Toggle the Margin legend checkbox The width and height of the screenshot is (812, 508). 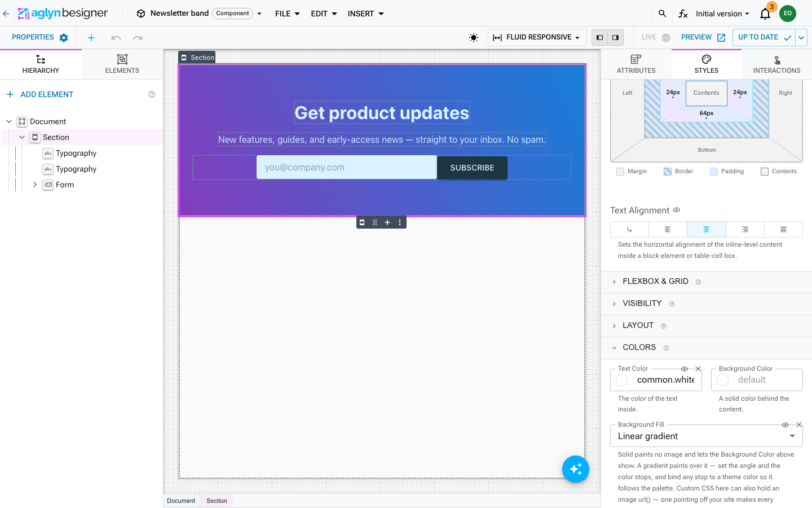coord(620,172)
